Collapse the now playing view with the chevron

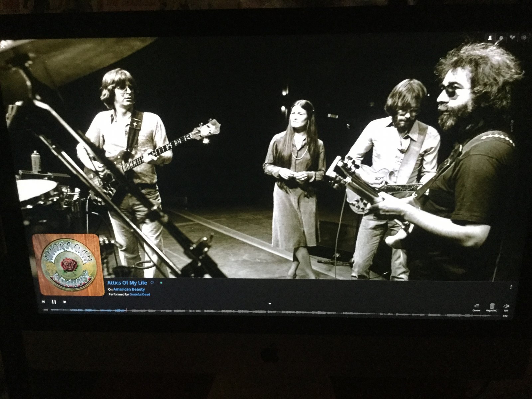tap(270, 304)
